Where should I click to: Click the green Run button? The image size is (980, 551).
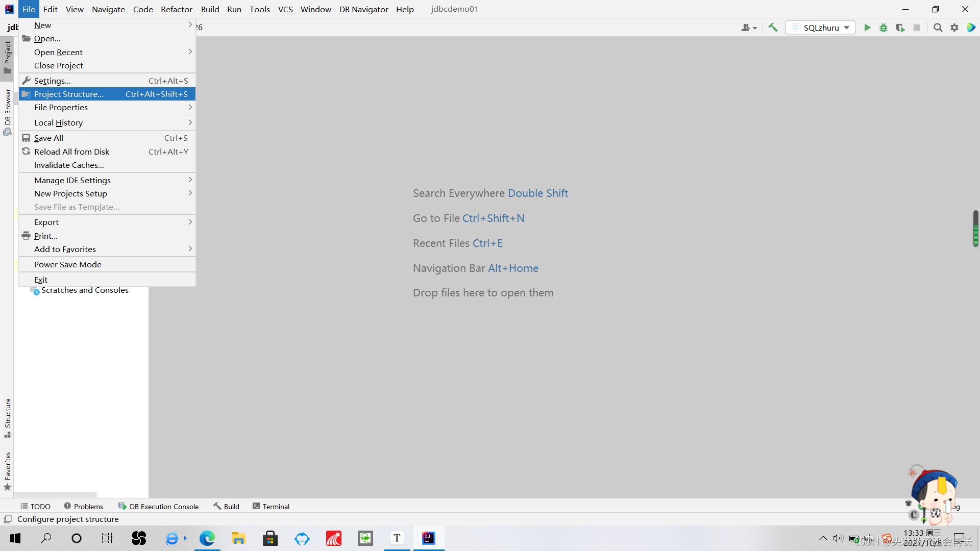point(867,28)
